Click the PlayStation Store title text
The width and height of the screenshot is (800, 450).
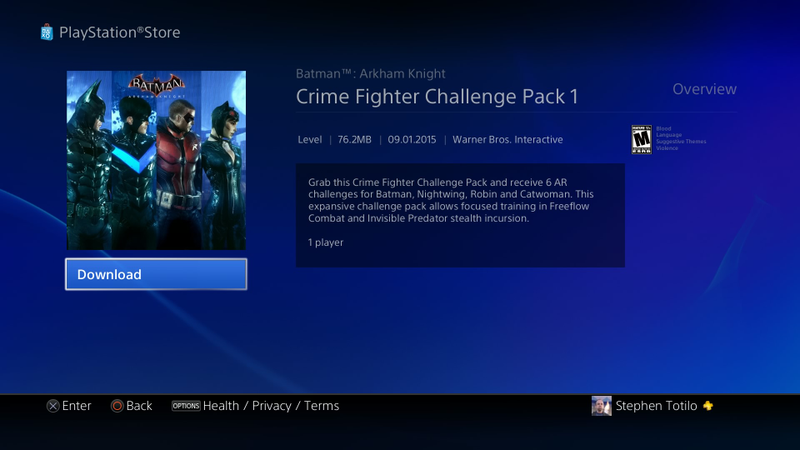click(119, 33)
